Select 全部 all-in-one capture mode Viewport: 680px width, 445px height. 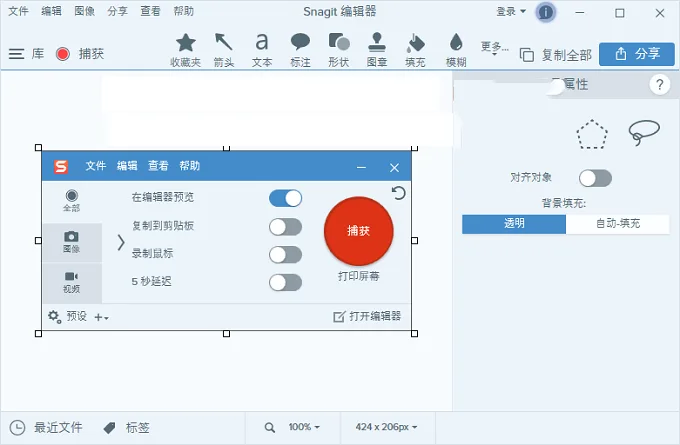[x=72, y=200]
